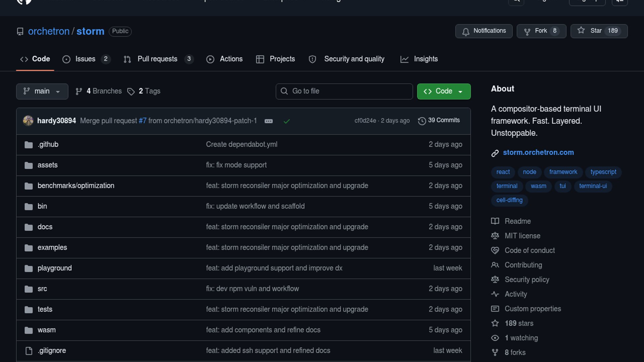
Task: Click hardy30894's avatar thumbnail
Action: pyautogui.click(x=28, y=121)
